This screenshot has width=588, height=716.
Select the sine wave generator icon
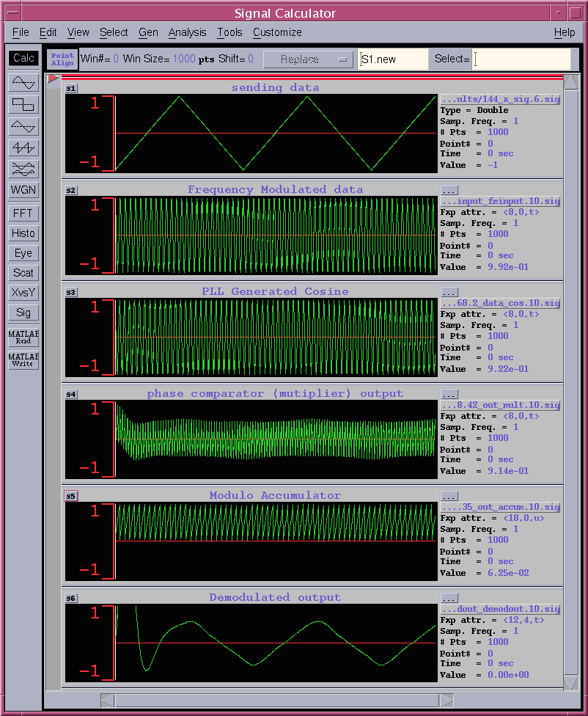pos(23,82)
